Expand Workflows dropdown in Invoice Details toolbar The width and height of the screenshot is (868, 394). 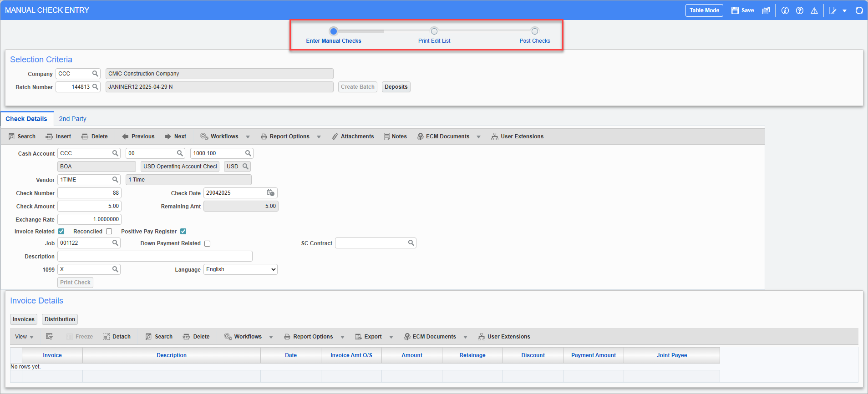click(x=271, y=337)
